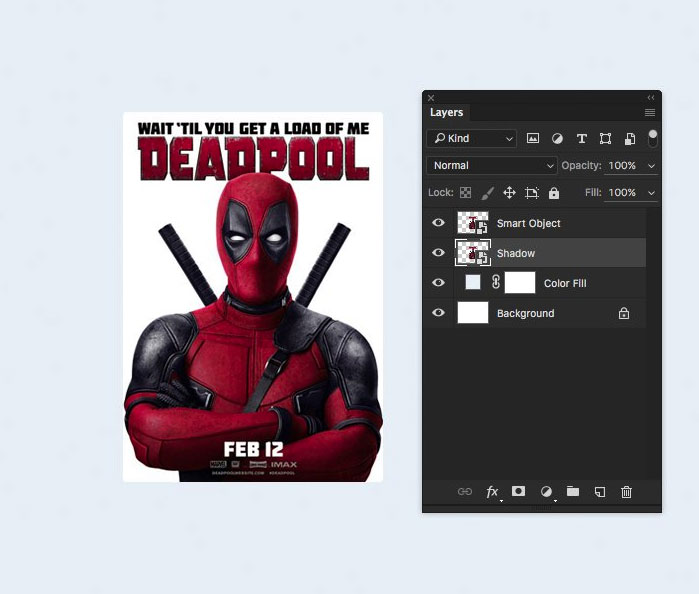
Task: Click the Opacity 100% field
Action: [x=622, y=165]
